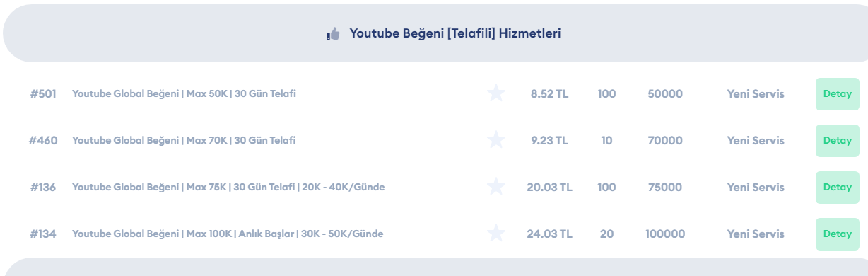Star service #501 as favorite
Viewport: 868px width, 276px height.
coord(496,93)
